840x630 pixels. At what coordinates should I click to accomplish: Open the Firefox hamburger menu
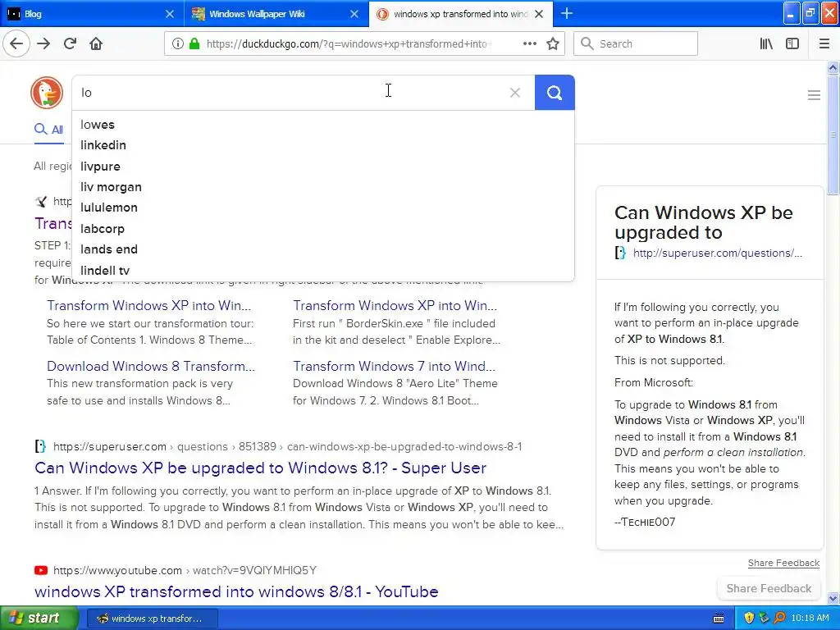click(824, 43)
